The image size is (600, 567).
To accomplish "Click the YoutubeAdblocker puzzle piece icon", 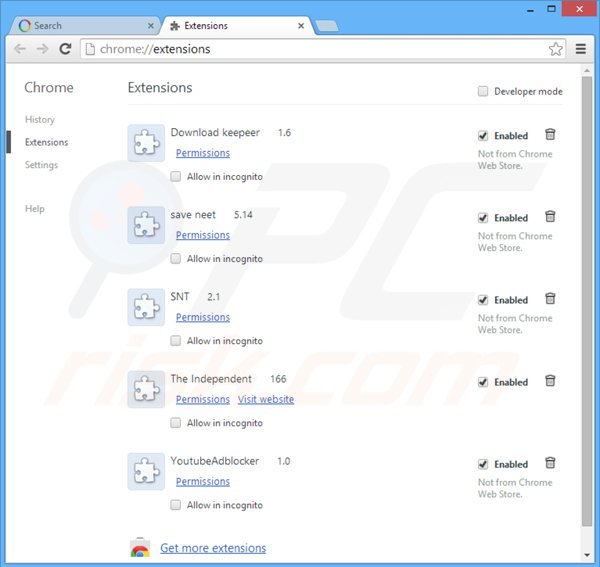I will [146, 471].
